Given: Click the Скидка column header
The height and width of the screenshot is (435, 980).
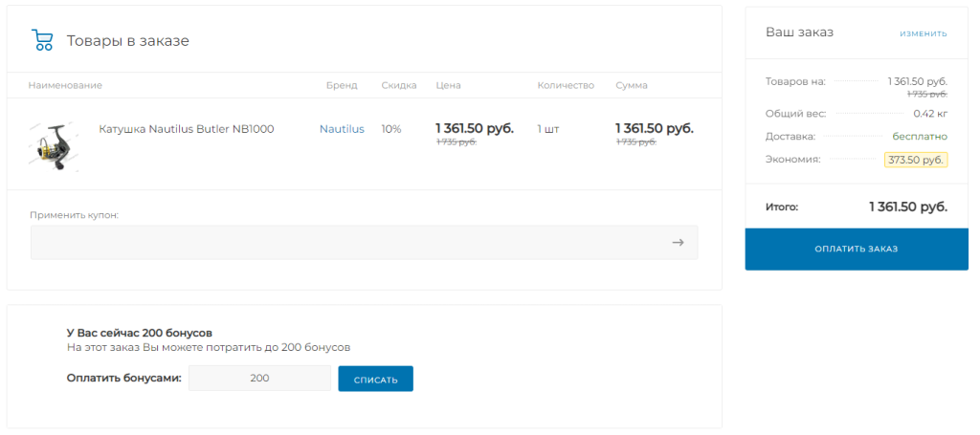Looking at the screenshot, I should pos(398,85).
